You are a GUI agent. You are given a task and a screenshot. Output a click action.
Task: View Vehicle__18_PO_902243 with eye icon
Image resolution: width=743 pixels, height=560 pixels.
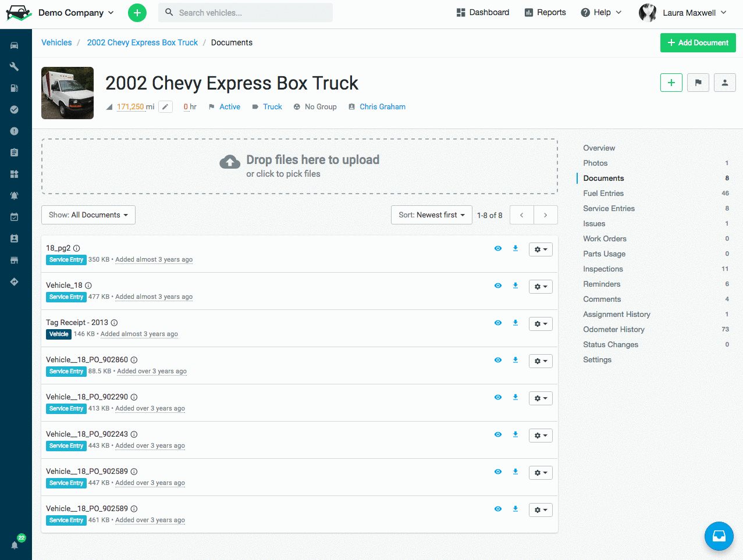coord(498,434)
